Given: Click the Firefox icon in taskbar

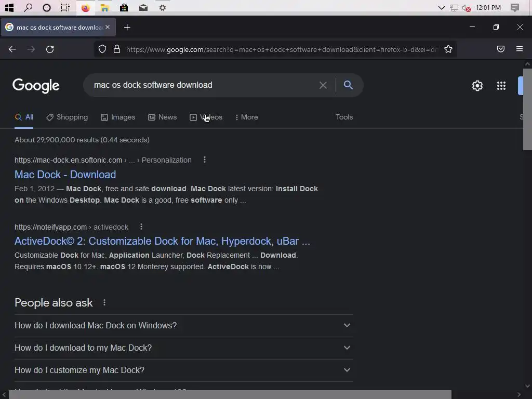Looking at the screenshot, I should coord(86,7).
